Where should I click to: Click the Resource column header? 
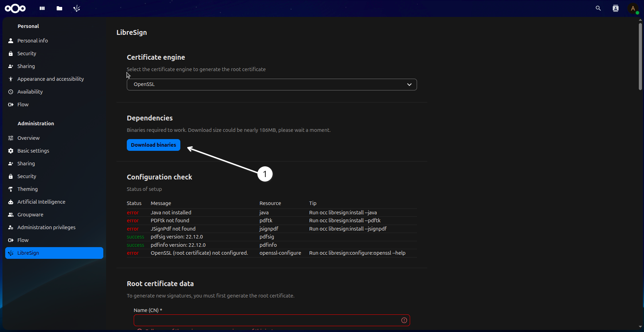click(x=270, y=203)
